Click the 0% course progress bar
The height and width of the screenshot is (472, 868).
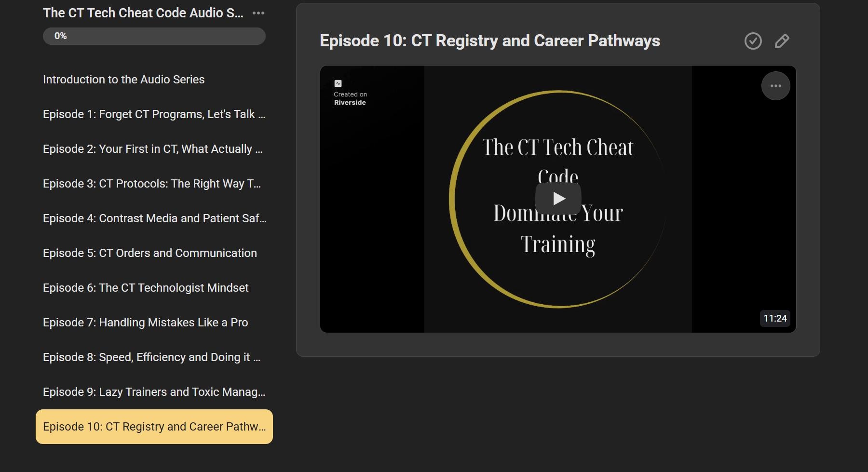tap(154, 36)
